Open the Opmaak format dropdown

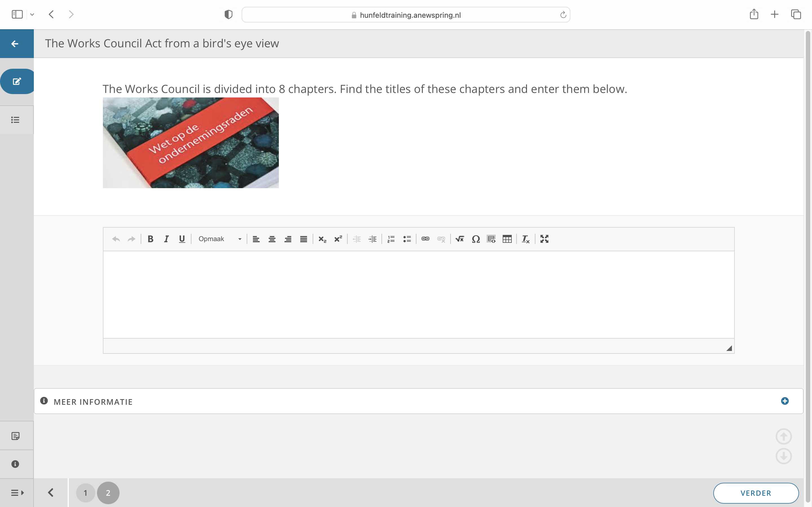219,239
